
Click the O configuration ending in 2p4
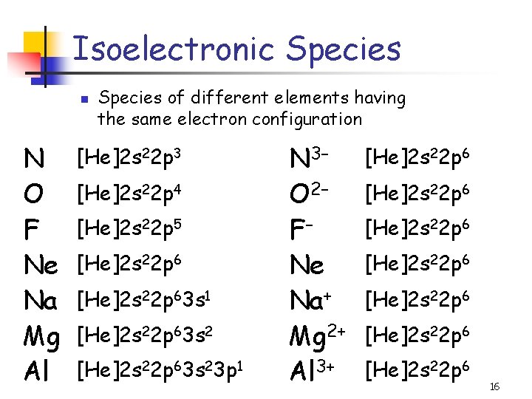pyautogui.click(x=129, y=194)
